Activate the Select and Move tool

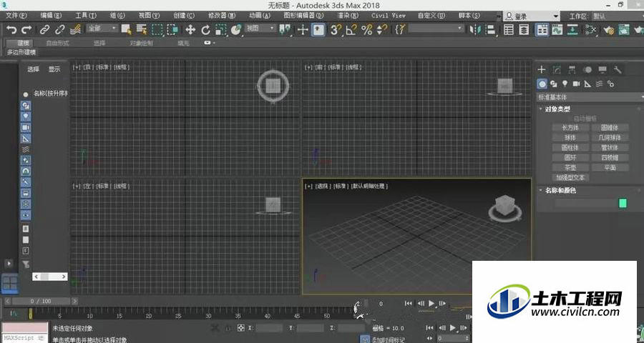point(190,29)
